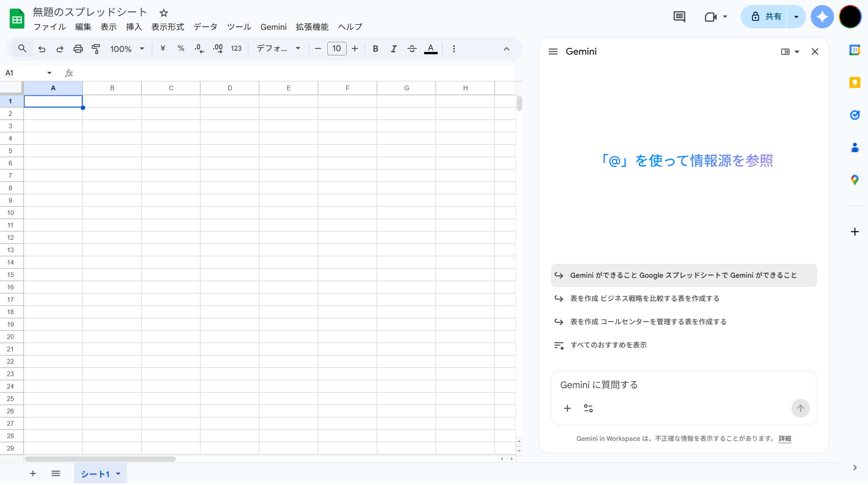Click the 詳細 link in Gemini panel
Image resolution: width=868 pixels, height=485 pixels.
785,439
